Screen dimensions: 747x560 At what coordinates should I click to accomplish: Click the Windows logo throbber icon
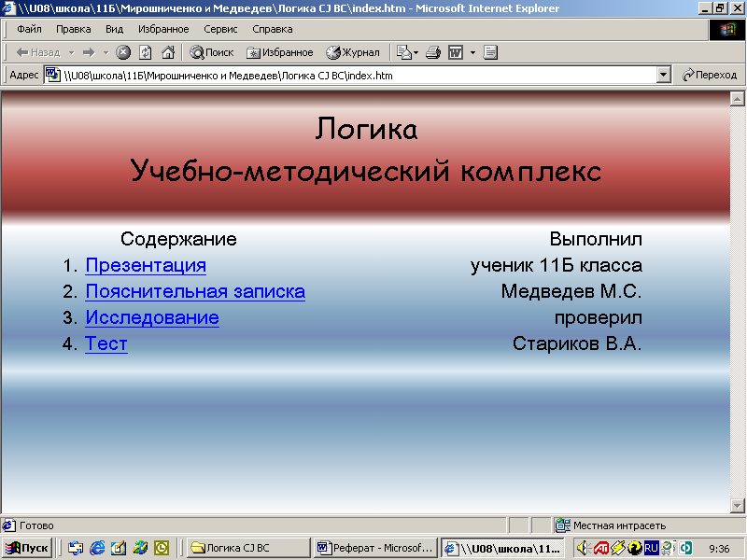[x=727, y=30]
